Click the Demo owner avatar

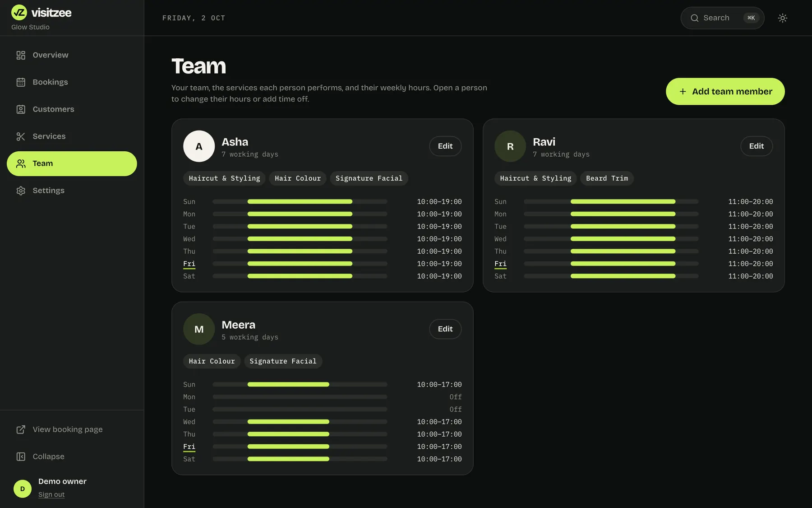pyautogui.click(x=23, y=489)
